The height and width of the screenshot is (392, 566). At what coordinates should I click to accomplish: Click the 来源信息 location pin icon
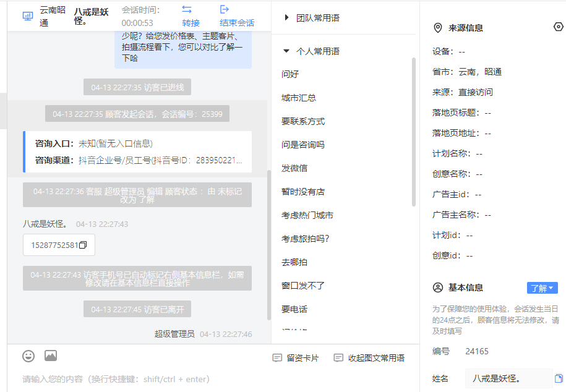(438, 28)
